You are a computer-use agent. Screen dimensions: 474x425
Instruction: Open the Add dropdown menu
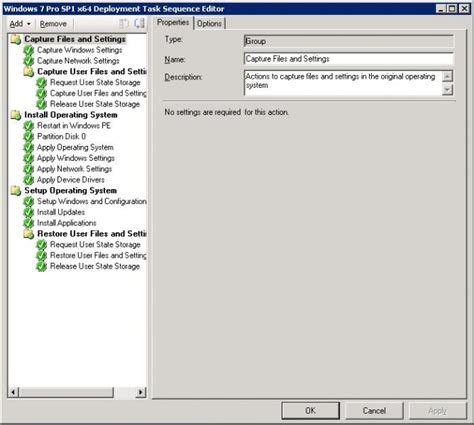(x=20, y=24)
